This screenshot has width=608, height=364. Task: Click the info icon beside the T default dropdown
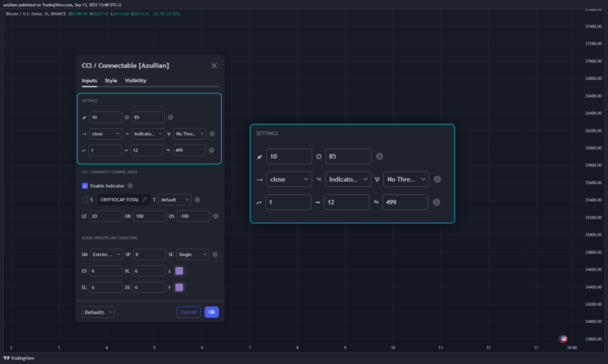(197, 200)
